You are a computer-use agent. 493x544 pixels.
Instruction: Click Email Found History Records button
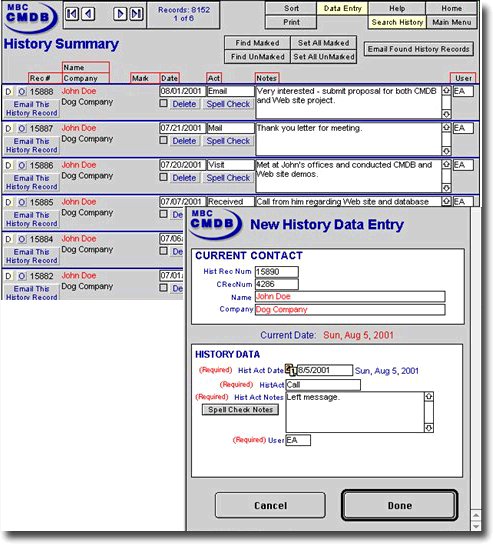tap(419, 49)
